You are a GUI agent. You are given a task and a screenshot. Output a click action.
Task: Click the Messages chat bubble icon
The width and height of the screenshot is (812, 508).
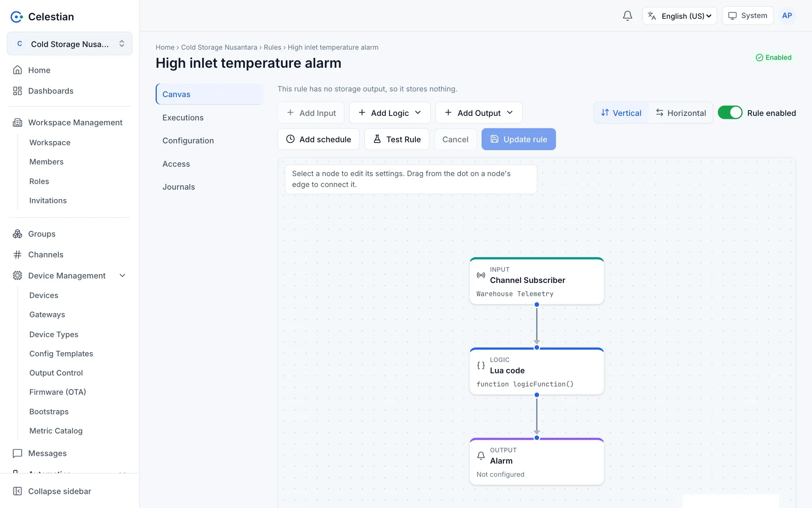coord(17,453)
